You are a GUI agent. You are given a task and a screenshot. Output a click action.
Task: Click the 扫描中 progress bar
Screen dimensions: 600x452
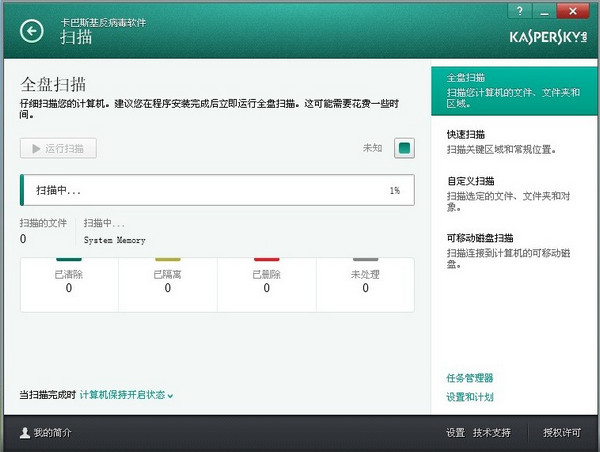pos(217,189)
